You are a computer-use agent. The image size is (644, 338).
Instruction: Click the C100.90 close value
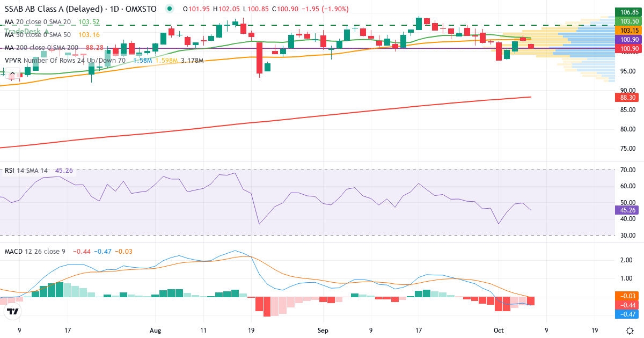(286, 9)
